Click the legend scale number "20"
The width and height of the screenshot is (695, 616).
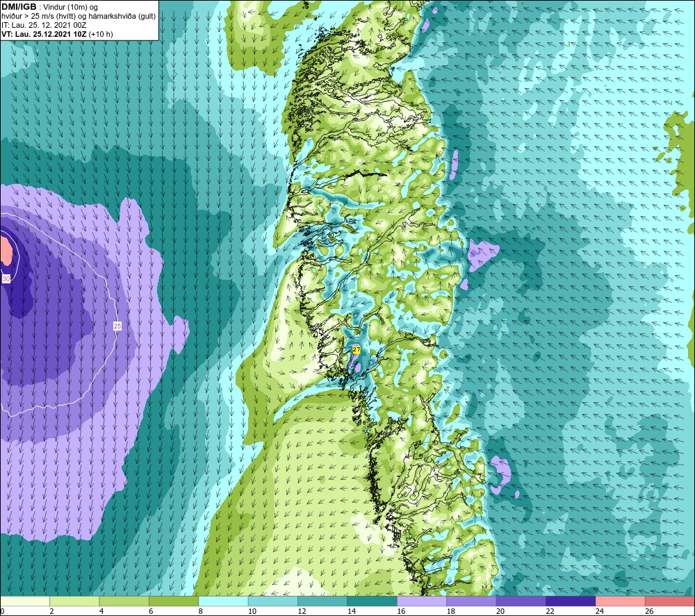[500, 611]
